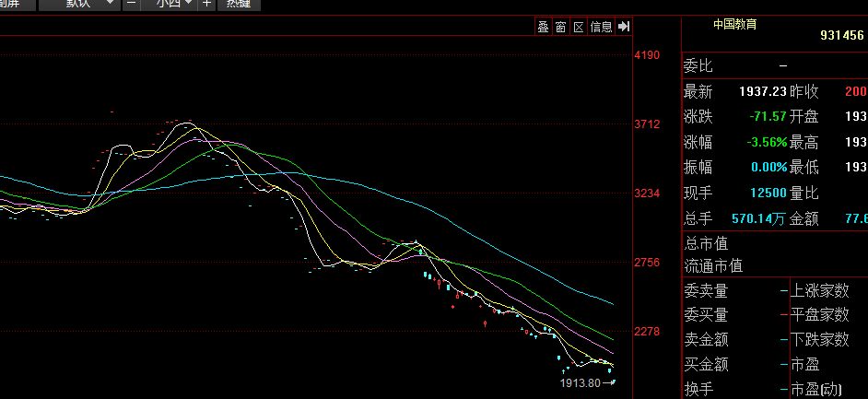
Task: Increase font size with plus button
Action: (x=205, y=4)
